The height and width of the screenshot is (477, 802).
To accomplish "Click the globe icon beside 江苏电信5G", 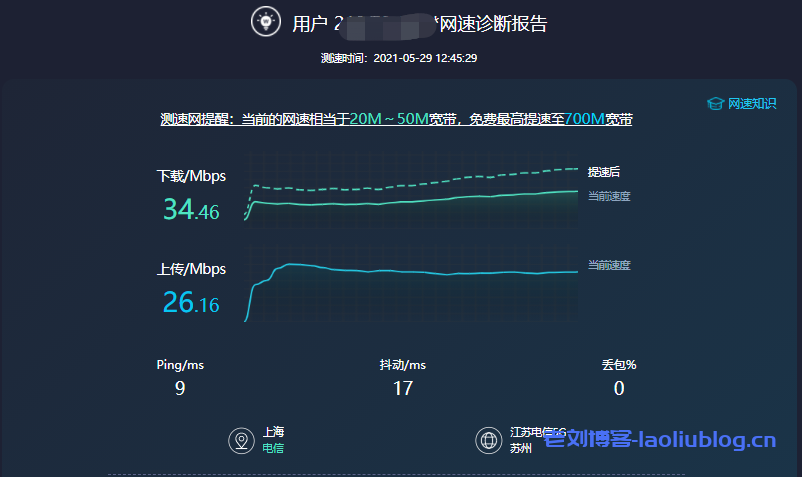I will (x=488, y=441).
